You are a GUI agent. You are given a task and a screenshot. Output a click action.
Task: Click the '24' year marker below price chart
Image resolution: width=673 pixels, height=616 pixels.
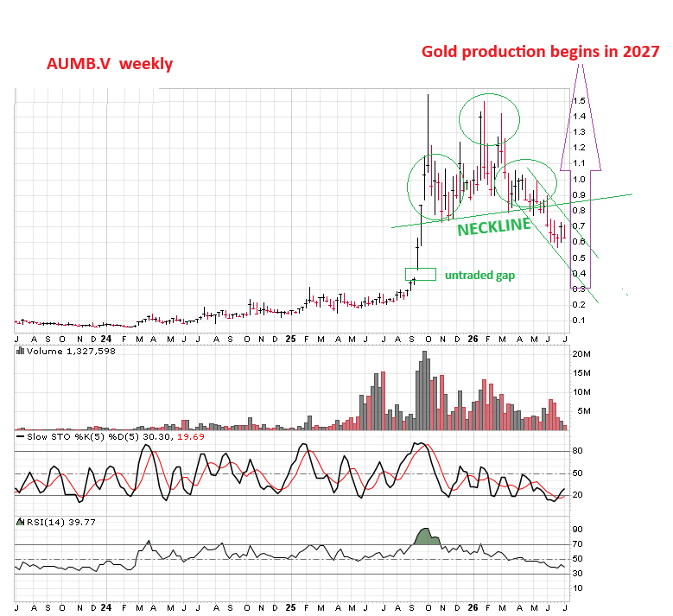[x=106, y=340]
